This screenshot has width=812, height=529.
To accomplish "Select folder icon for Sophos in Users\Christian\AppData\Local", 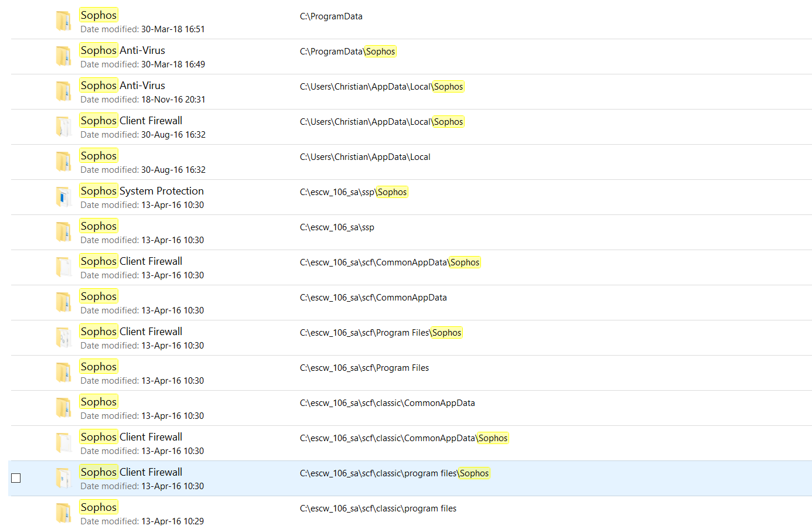I will tap(63, 162).
